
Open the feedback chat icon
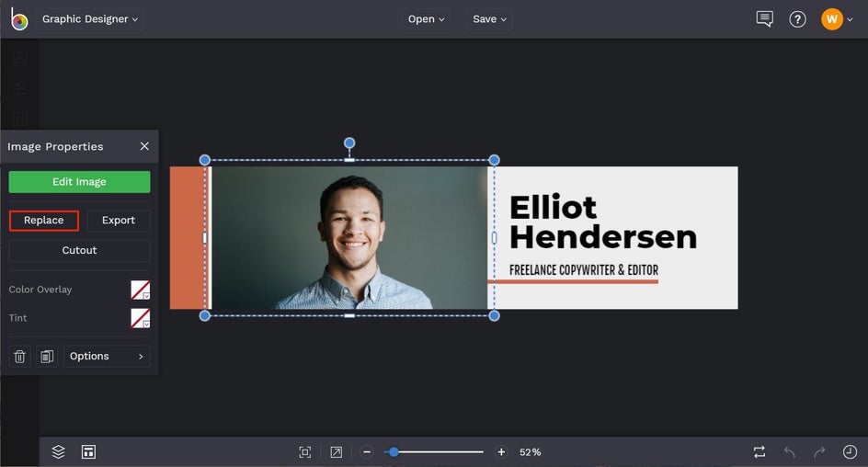pyautogui.click(x=764, y=19)
